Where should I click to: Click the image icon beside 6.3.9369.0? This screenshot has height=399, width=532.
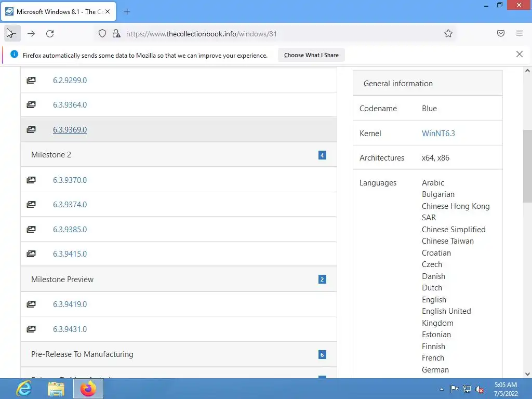click(x=31, y=129)
